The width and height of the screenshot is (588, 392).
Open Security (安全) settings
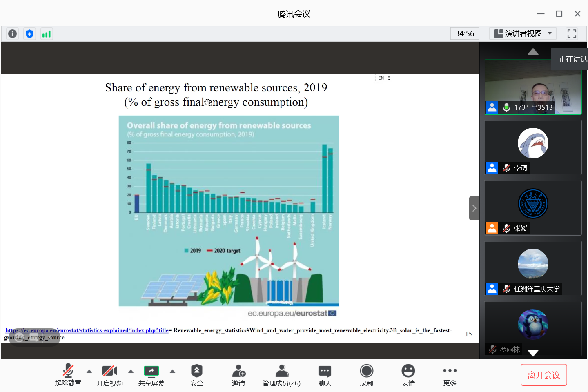pyautogui.click(x=196, y=375)
